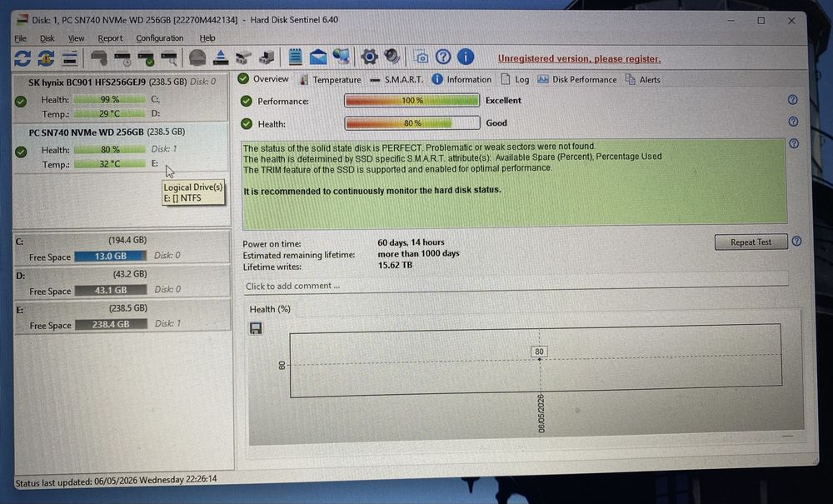Image resolution: width=833 pixels, height=504 pixels.
Task: Open the Information tab
Action: 461,80
